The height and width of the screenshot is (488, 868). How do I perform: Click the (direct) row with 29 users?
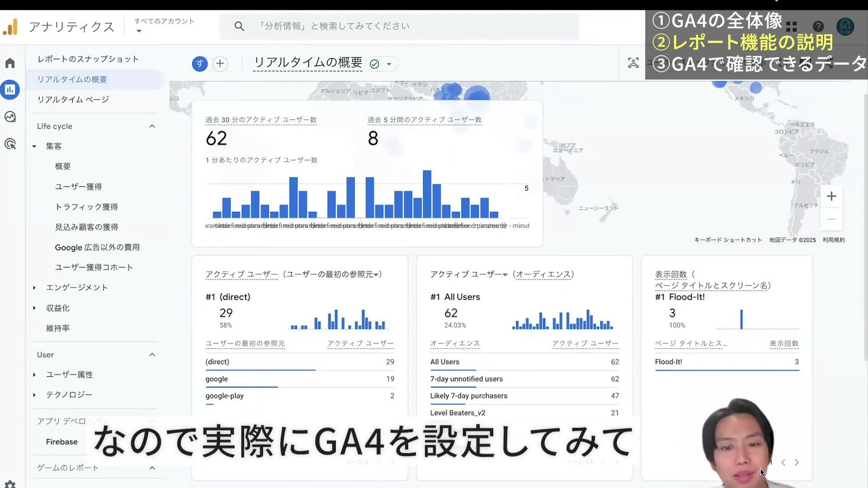click(x=300, y=362)
